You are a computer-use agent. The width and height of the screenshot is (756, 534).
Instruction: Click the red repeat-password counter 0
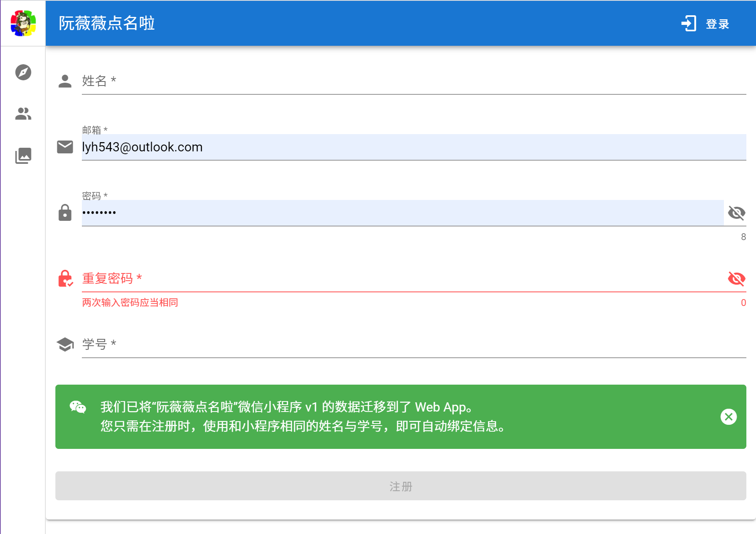click(744, 303)
